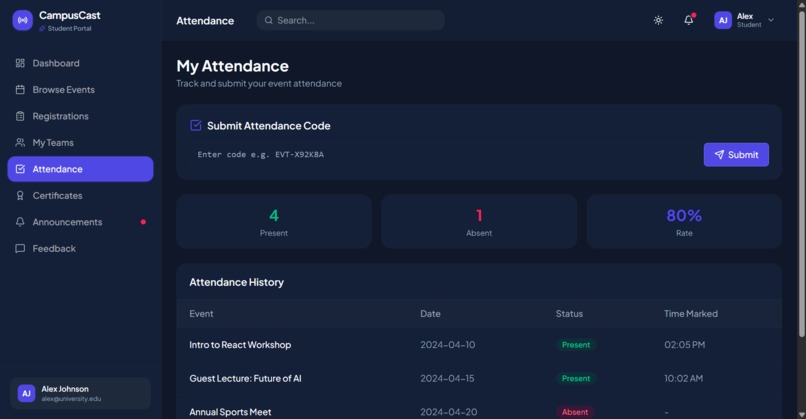Image resolution: width=806 pixels, height=419 pixels.
Task: Click the Status column header
Action: 569,314
